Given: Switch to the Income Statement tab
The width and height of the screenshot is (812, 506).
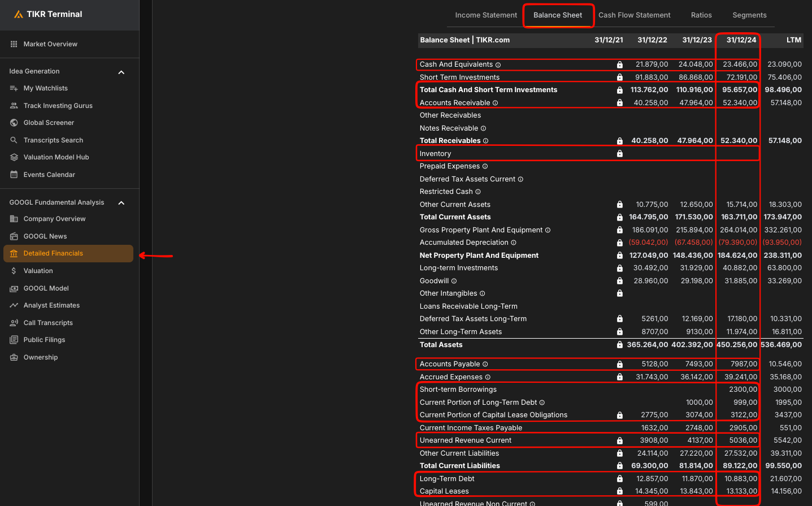Looking at the screenshot, I should pos(486,15).
